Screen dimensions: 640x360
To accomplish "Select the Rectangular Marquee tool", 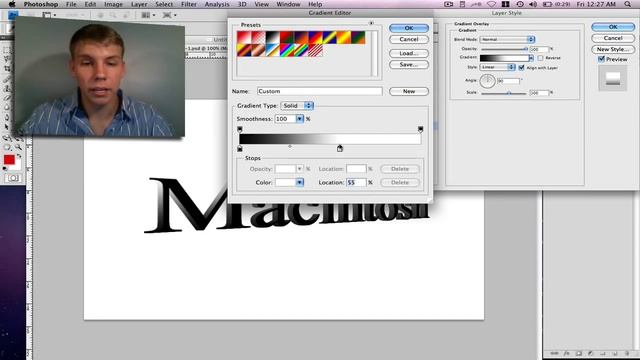I will [7, 50].
